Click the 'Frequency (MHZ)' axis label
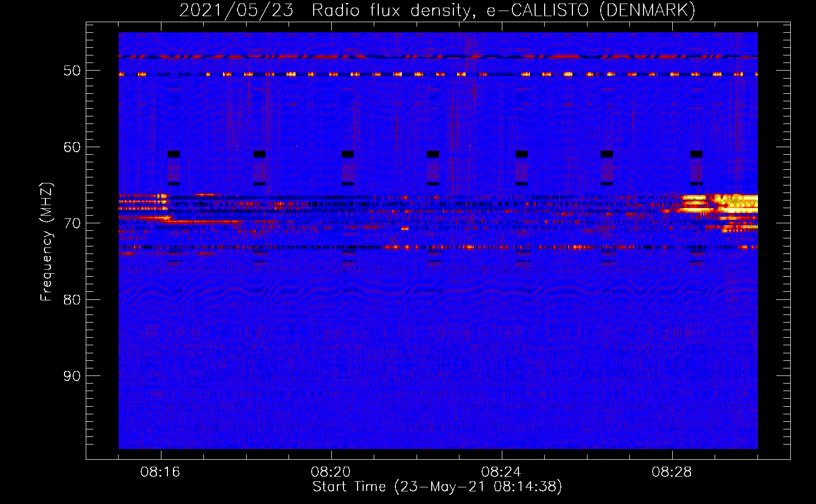This screenshot has height=504, width=816. point(46,241)
